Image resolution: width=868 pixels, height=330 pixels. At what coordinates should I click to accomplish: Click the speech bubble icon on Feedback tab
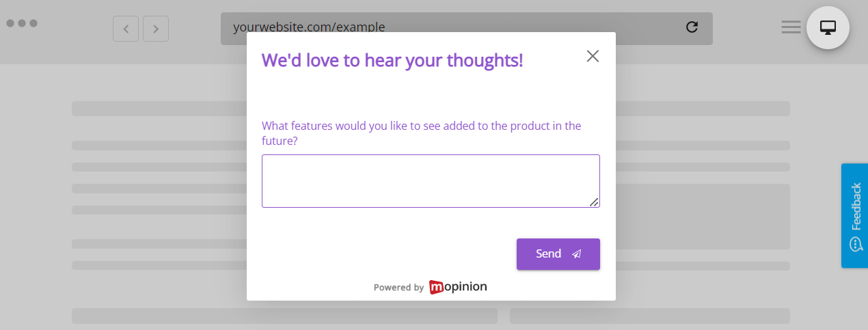click(856, 245)
